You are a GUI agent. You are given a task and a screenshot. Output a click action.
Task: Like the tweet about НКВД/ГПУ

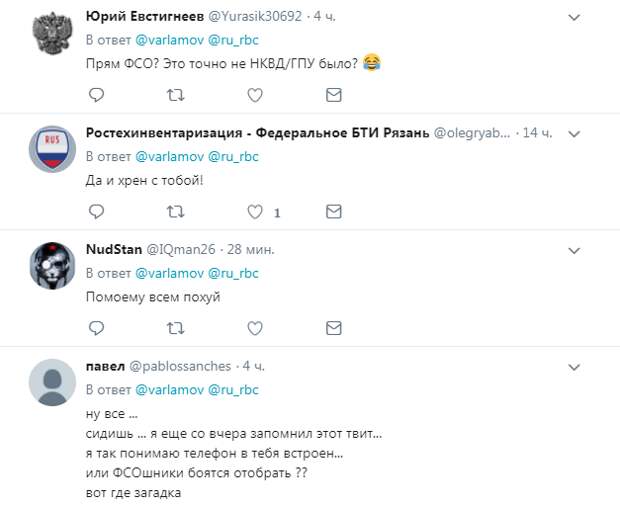pos(255,95)
